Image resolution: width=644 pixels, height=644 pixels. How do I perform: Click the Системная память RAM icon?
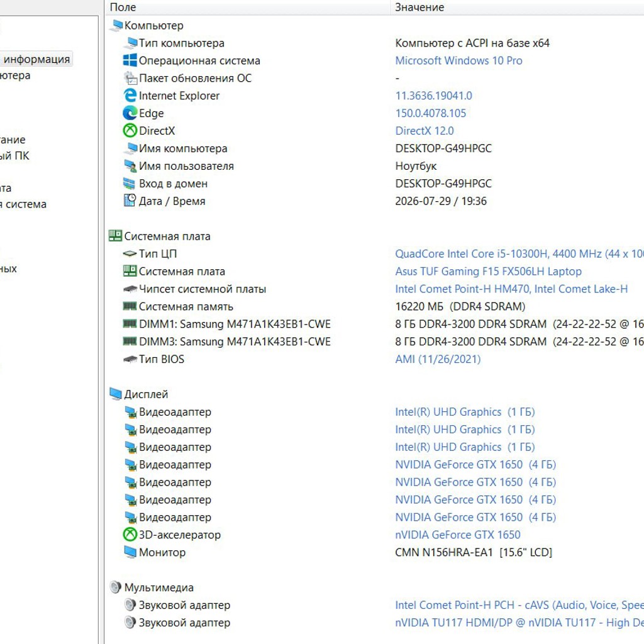click(130, 306)
